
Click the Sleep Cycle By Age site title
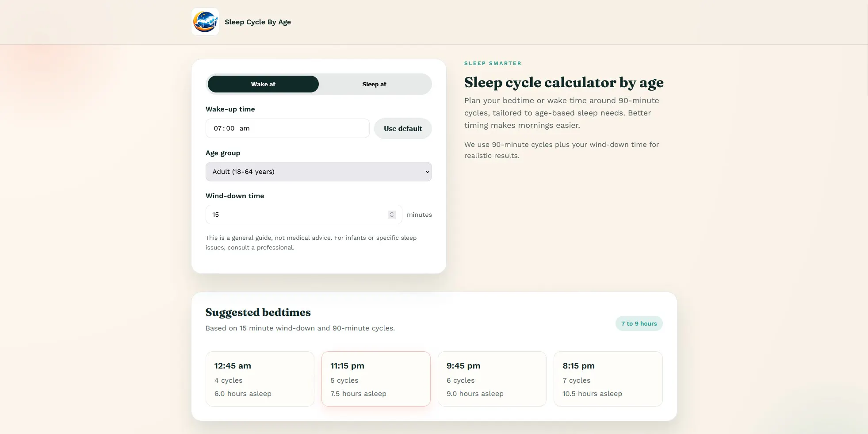[x=258, y=22]
